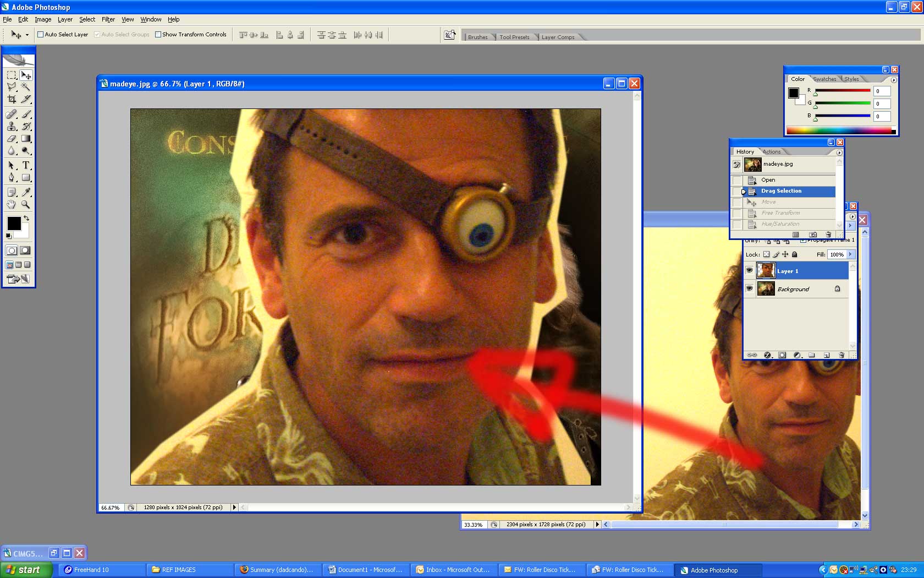Select the Magic Wand tool
Screen dimensions: 924x578
pos(26,87)
